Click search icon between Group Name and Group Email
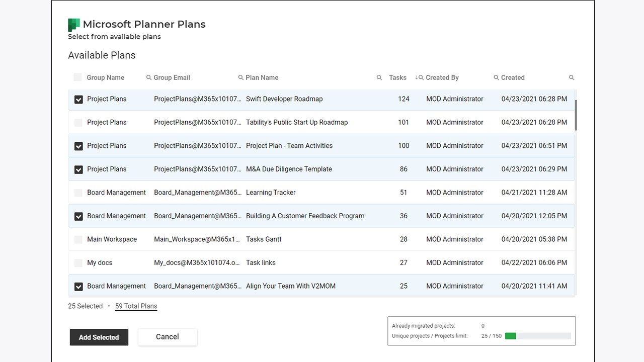Viewport: 644px width, 362px height. tap(149, 77)
